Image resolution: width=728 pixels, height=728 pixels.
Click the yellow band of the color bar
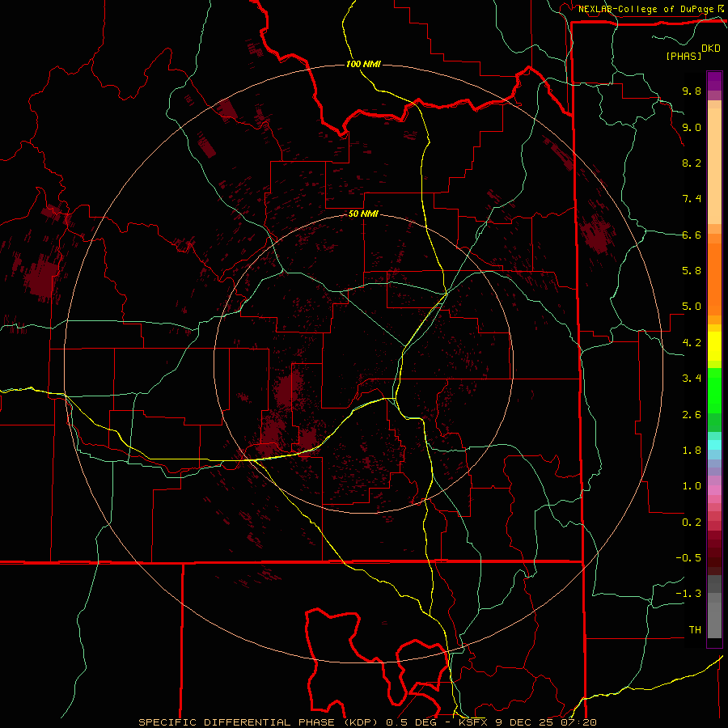point(714,346)
